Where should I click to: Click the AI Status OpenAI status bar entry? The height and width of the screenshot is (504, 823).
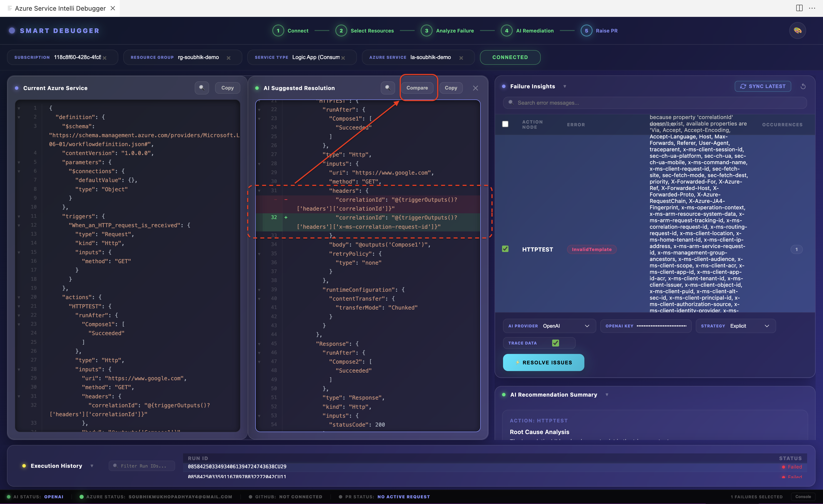tap(35, 497)
